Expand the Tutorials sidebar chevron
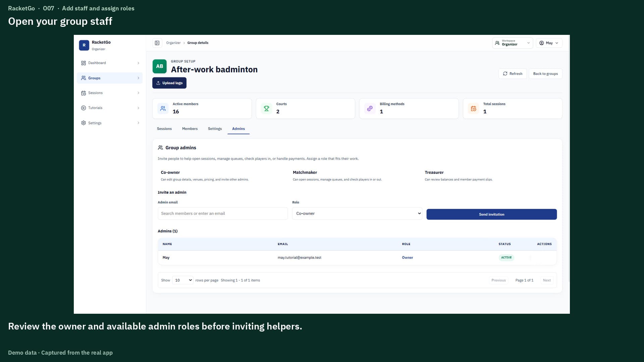The image size is (644, 362). coord(138,108)
